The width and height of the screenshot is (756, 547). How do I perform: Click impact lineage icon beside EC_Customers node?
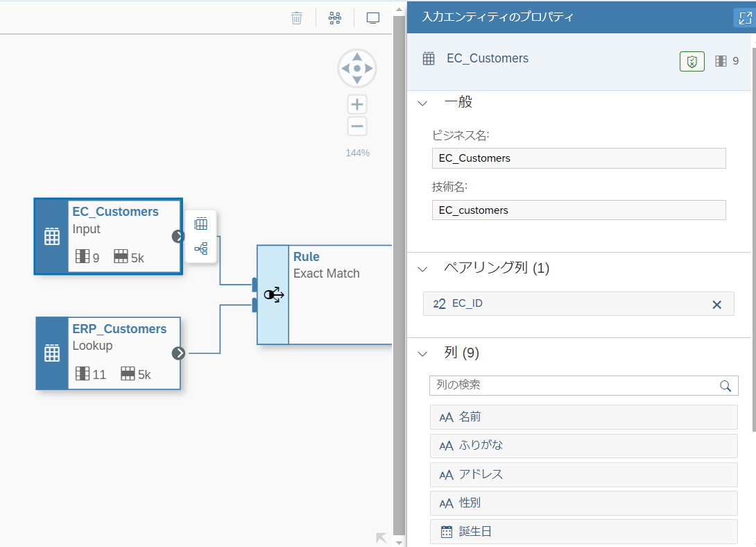point(201,249)
